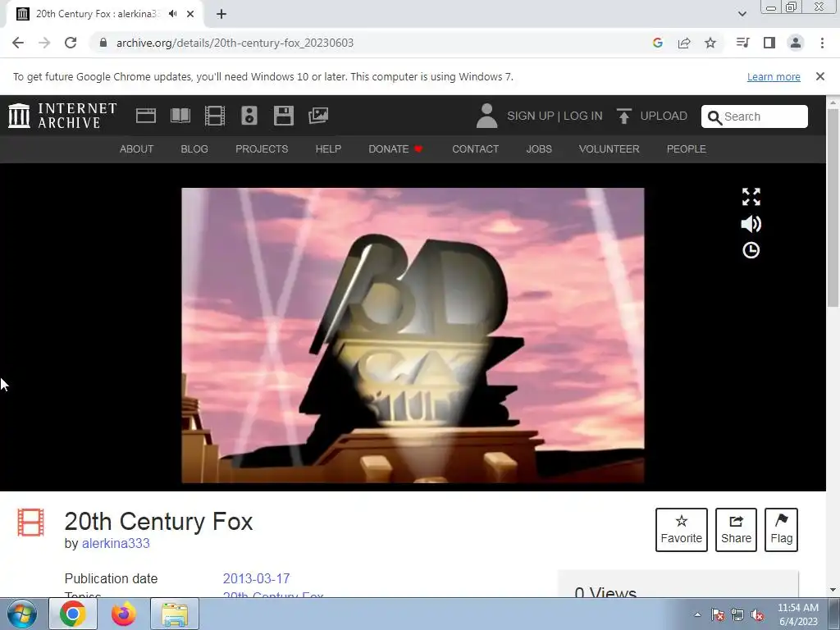Image resolution: width=840 pixels, height=630 pixels.
Task: Open Chrome profile icon
Action: click(x=796, y=43)
